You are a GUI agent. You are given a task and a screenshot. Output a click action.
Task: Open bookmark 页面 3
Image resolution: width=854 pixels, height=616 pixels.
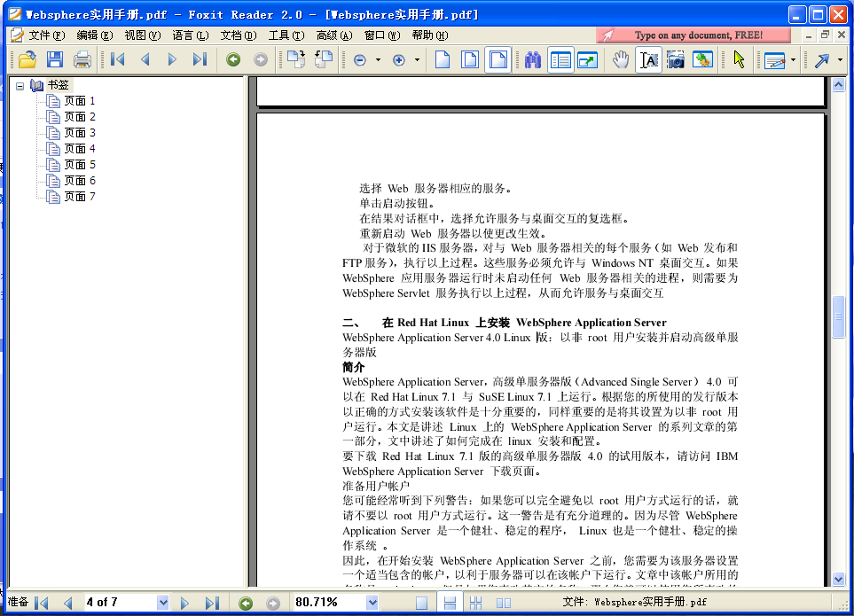(x=80, y=133)
